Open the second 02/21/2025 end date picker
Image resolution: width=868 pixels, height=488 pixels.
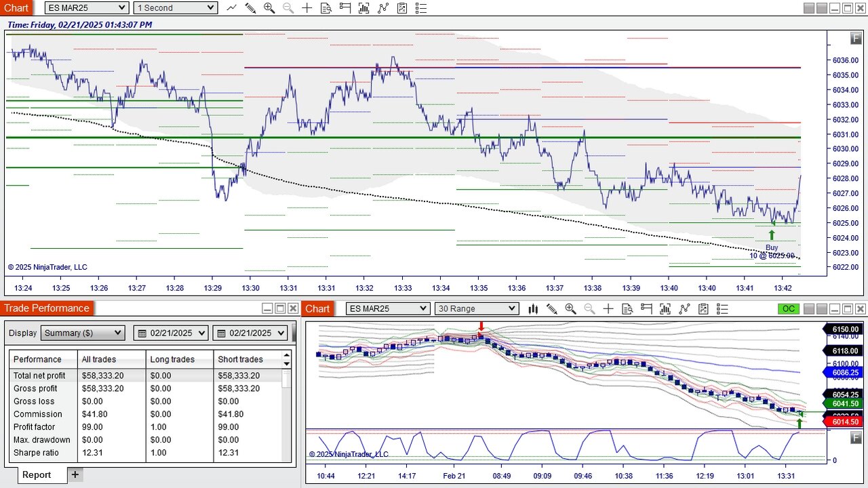click(x=250, y=333)
